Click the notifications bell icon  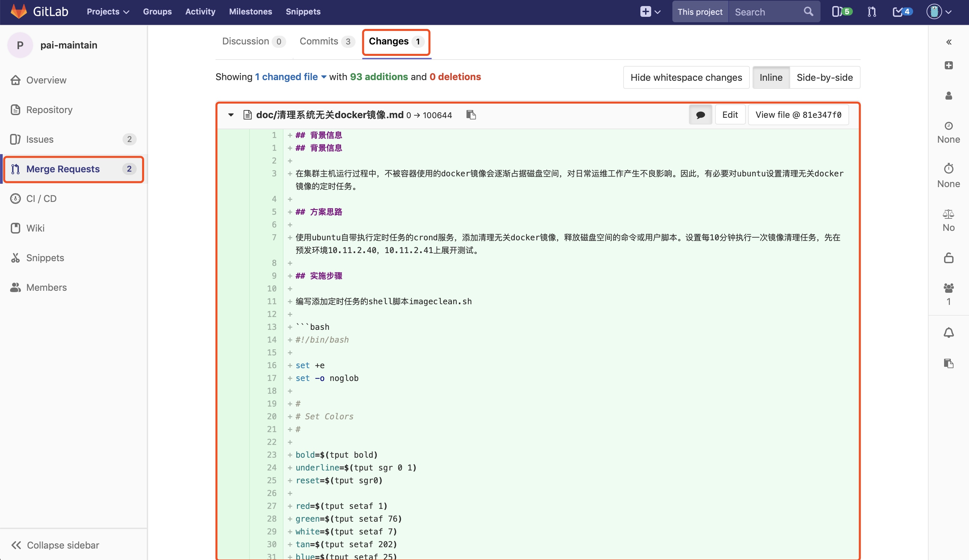(948, 332)
